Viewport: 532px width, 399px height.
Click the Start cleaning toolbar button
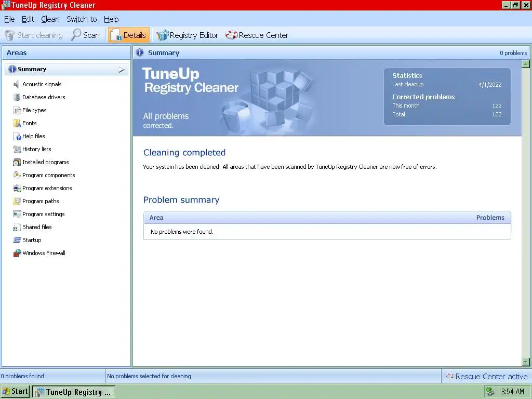coord(34,35)
